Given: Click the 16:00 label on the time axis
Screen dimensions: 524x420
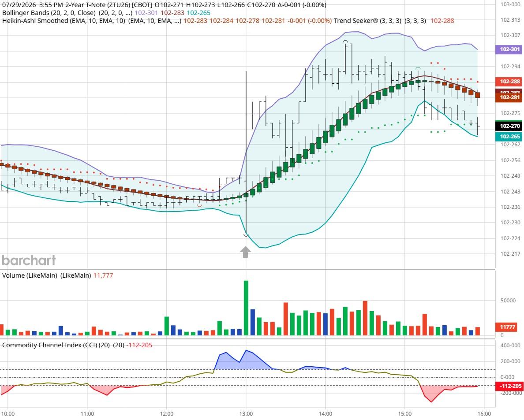Looking at the screenshot, I should coord(484,414).
